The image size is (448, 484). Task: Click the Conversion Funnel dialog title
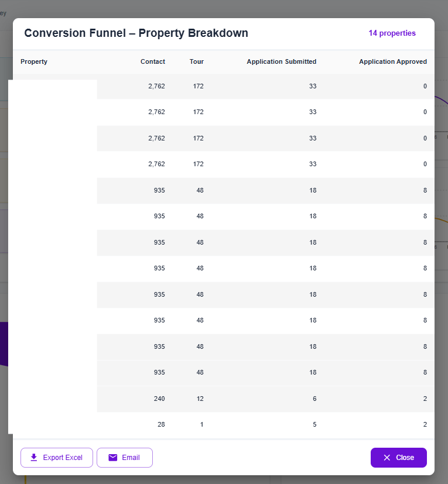pos(136,33)
